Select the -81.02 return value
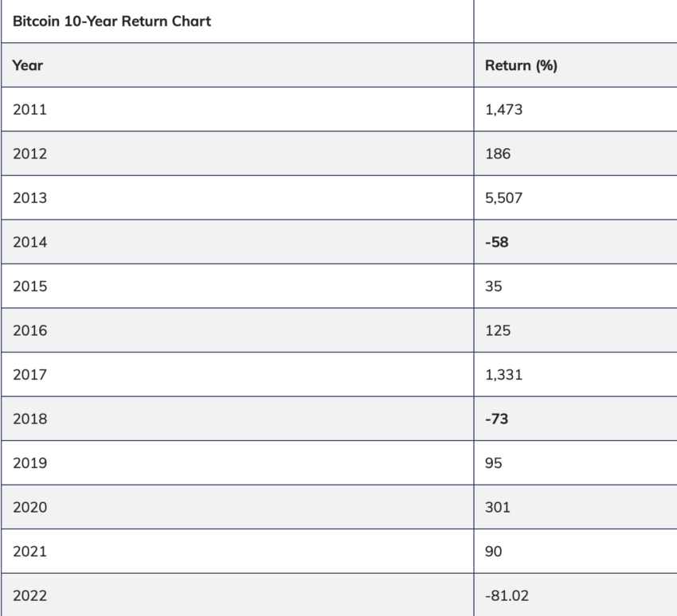Image resolution: width=677 pixels, height=616 pixels. [507, 596]
